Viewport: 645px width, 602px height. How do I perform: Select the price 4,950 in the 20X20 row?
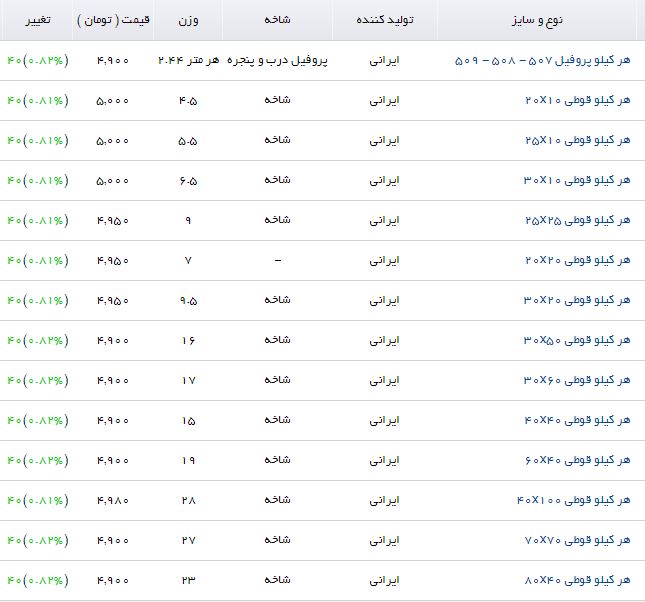click(113, 261)
